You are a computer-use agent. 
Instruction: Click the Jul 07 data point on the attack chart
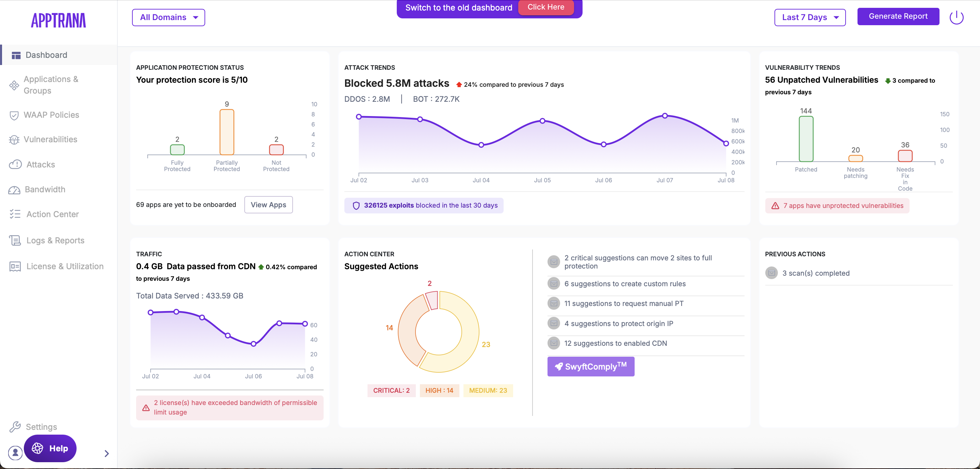tap(665, 116)
